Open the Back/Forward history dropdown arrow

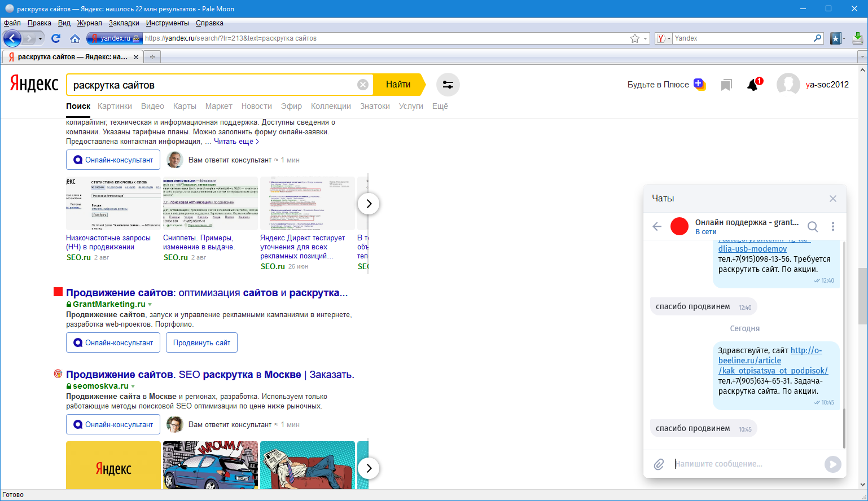pyautogui.click(x=41, y=38)
